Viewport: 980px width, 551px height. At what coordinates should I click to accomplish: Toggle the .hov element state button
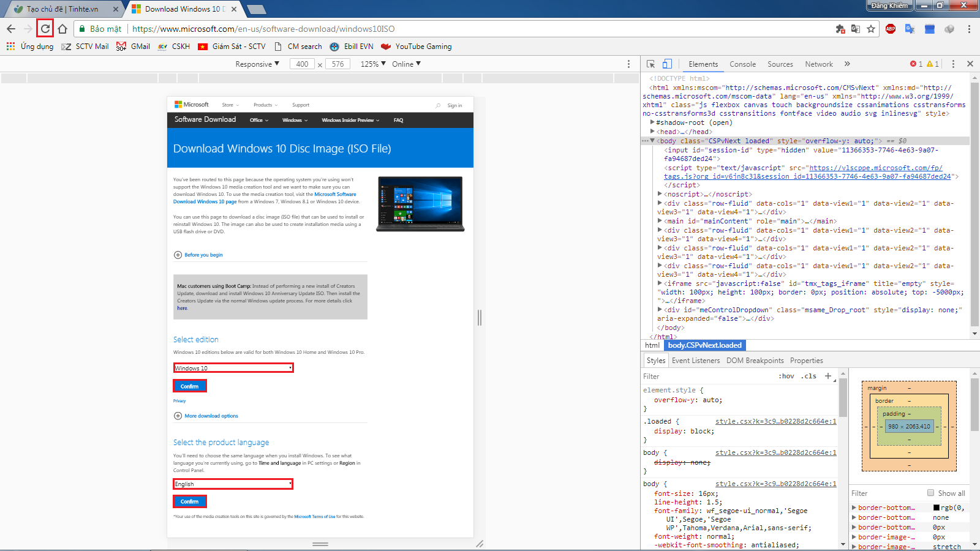coord(786,376)
